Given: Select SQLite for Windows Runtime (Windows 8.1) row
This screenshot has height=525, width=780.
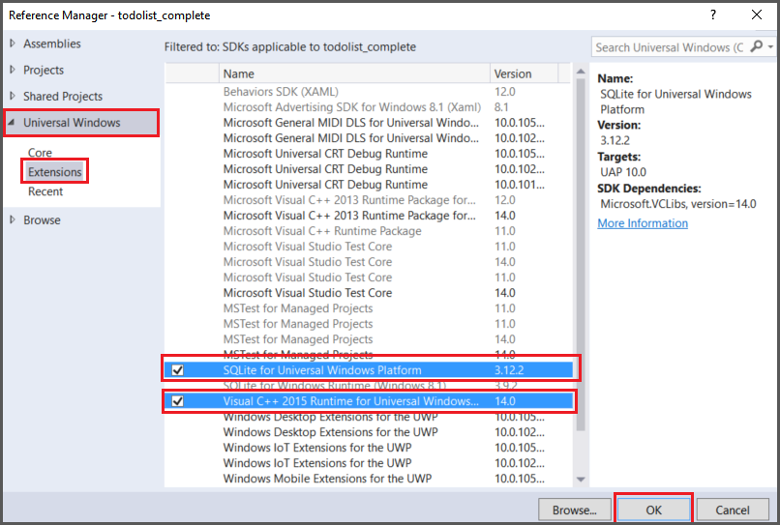Looking at the screenshot, I should pos(369,386).
